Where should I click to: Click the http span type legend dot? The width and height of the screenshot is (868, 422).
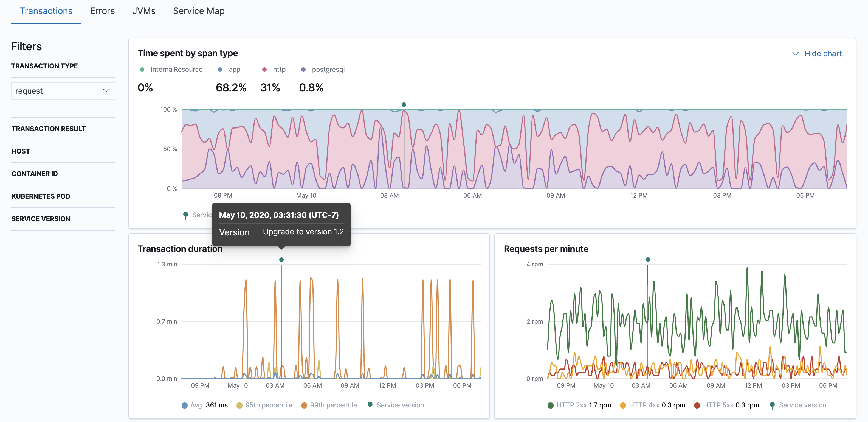[x=264, y=69]
